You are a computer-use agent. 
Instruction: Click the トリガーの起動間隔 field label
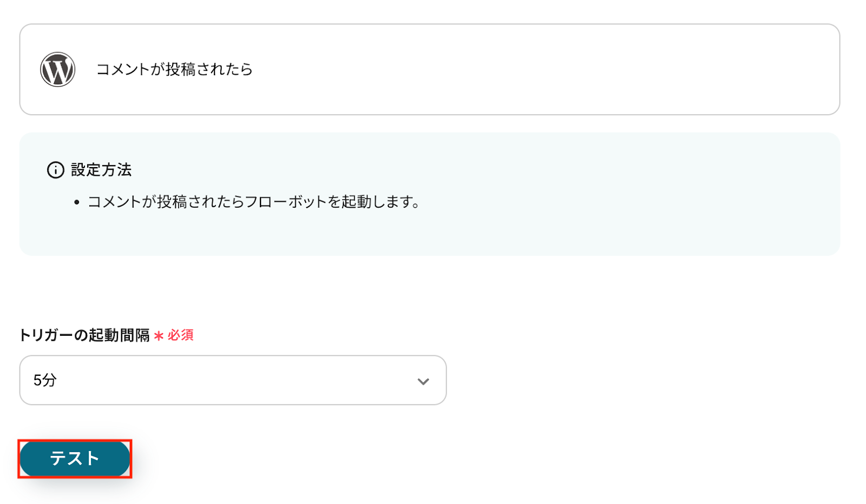tap(84, 335)
